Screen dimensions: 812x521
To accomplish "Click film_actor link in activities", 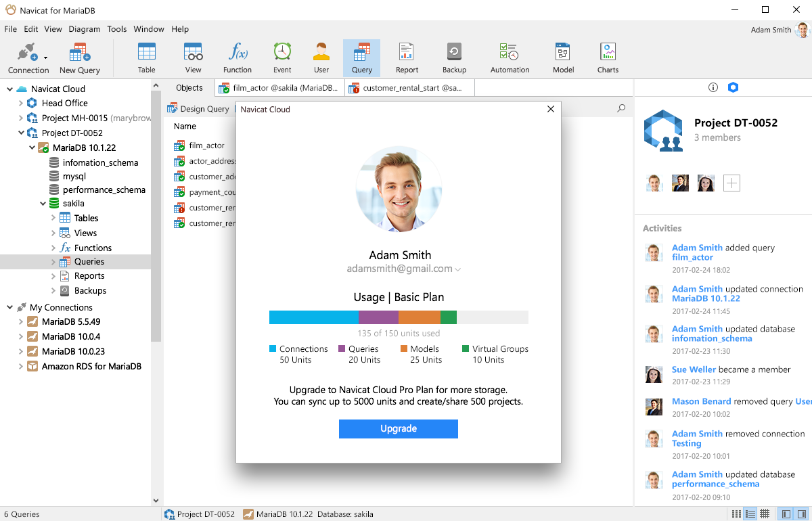I will [692, 257].
